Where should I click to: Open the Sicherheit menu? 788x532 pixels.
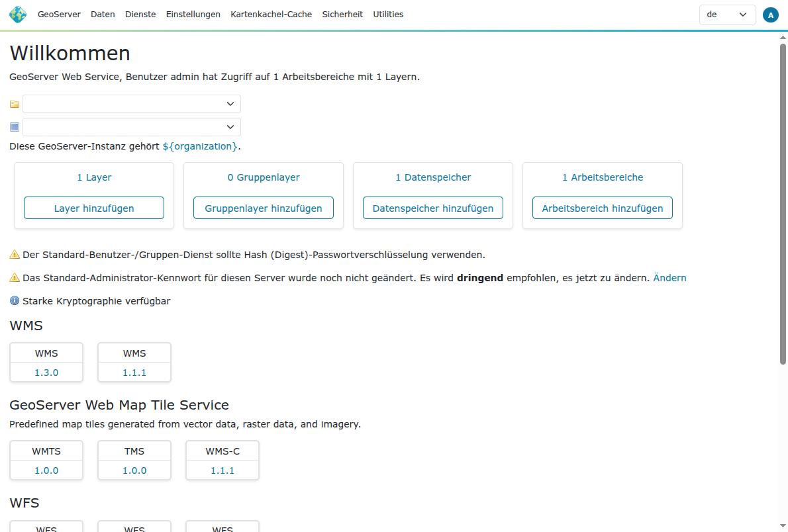coord(342,14)
